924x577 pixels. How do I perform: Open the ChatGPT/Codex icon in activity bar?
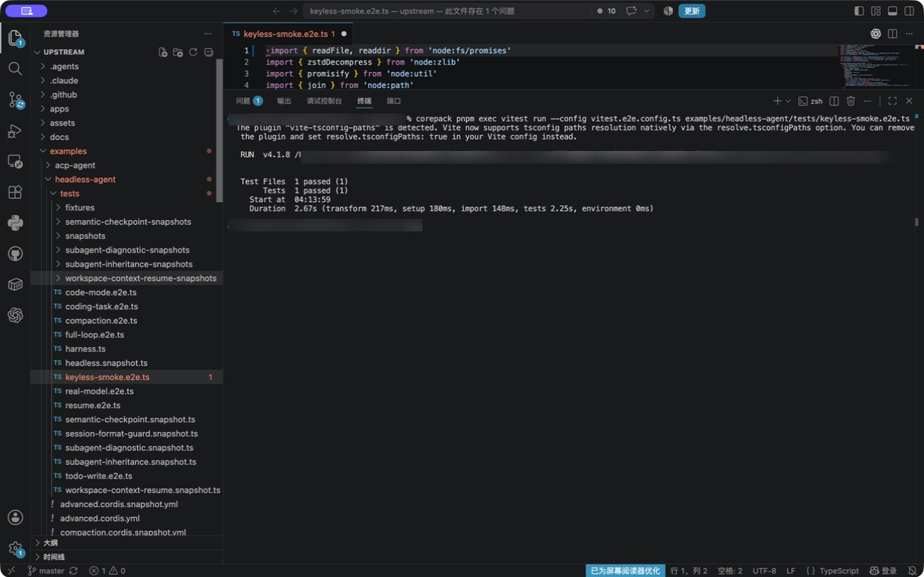tap(15, 316)
